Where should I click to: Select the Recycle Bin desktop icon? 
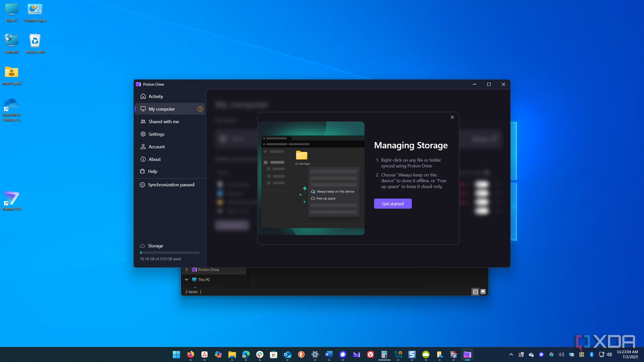tap(35, 43)
